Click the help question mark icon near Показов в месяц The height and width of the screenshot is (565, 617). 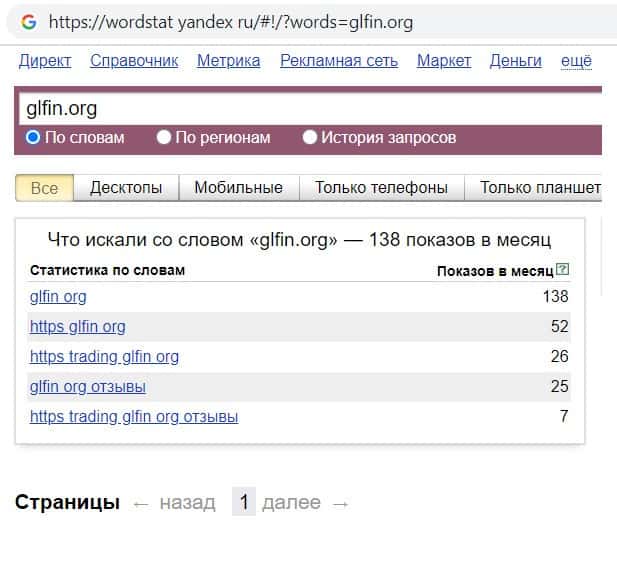click(563, 270)
